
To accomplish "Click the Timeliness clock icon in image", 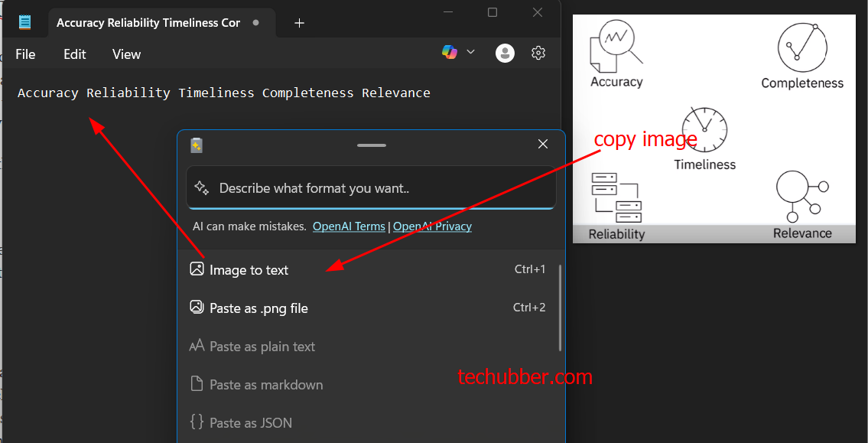I will 704,130.
